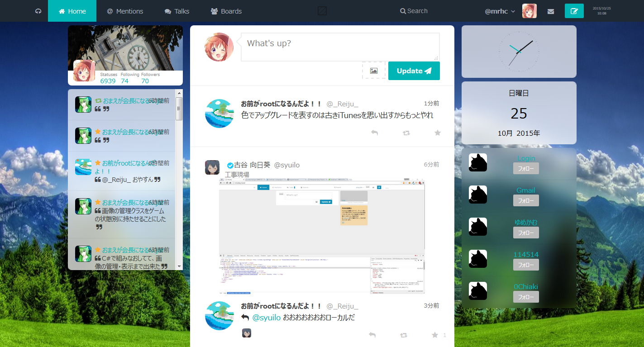Follow the ゆめかむ user

526,233
